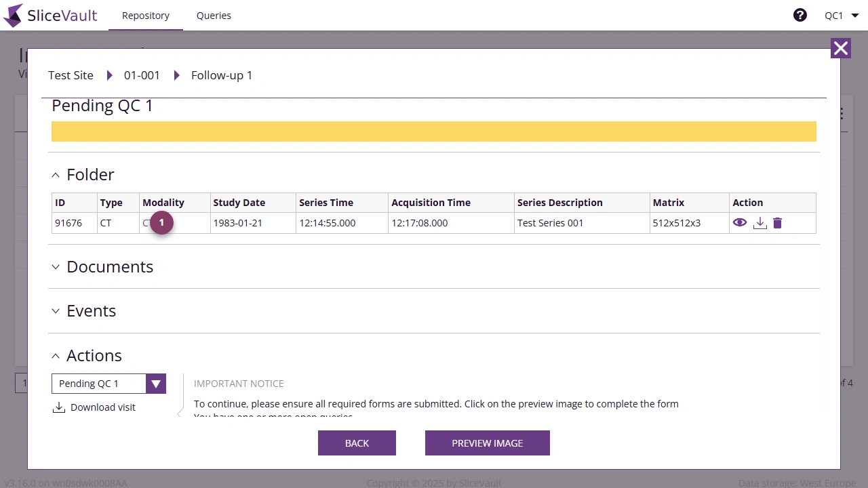The width and height of the screenshot is (868, 488).
Task: Toggle visibility of the series with the eye icon
Action: point(740,222)
